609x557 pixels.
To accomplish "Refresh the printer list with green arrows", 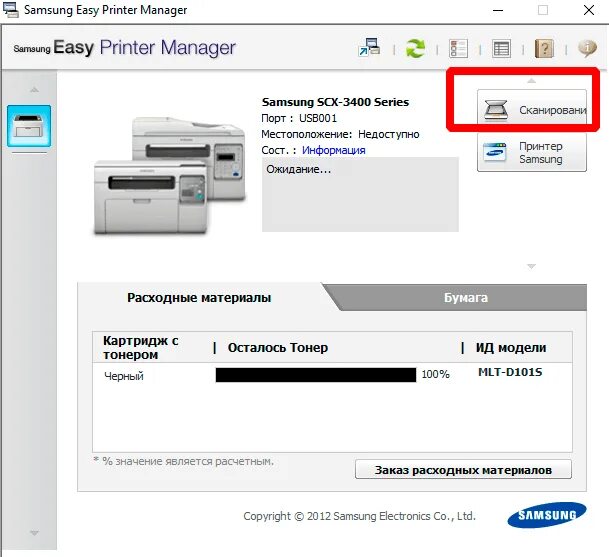I will 415,49.
